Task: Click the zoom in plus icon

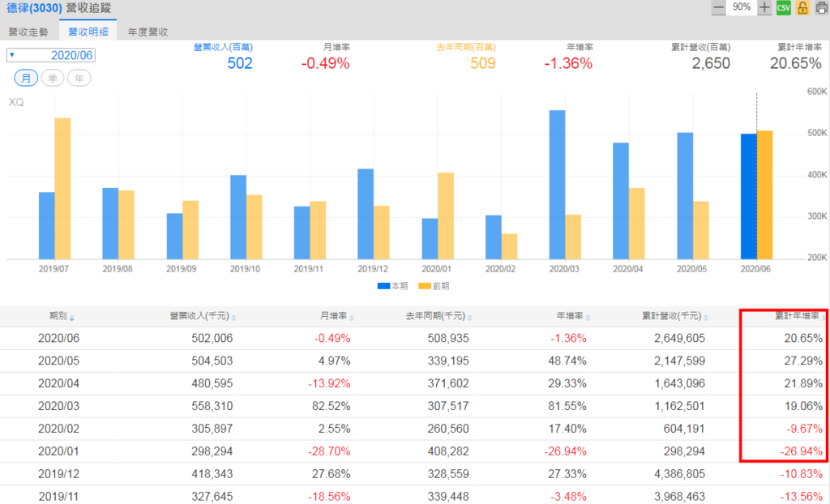Action: pyautogui.click(x=764, y=7)
